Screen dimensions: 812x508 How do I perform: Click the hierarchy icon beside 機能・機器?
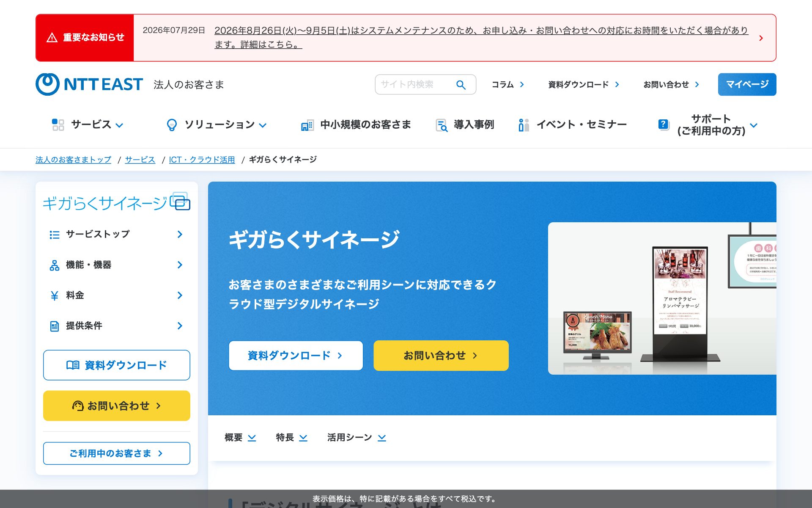55,265
